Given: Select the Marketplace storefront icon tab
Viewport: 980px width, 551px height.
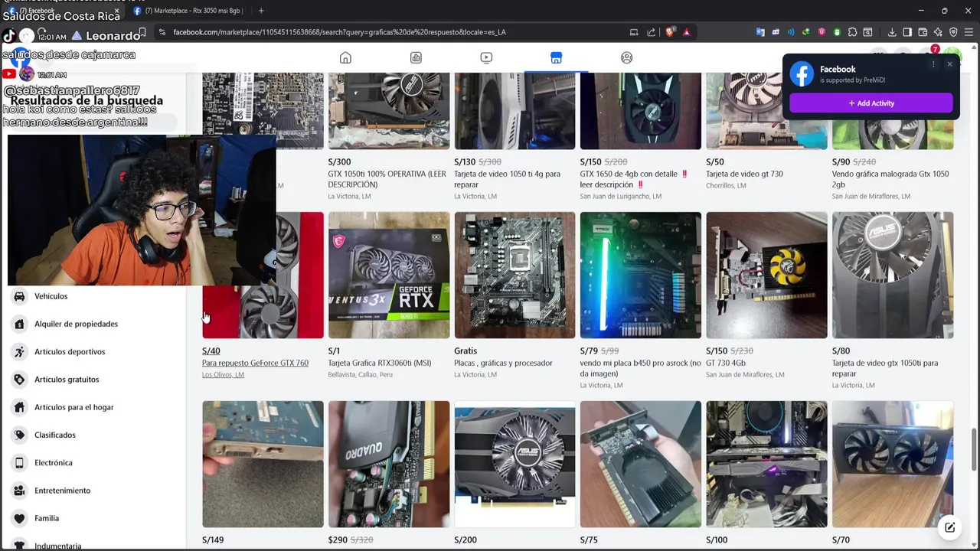Looking at the screenshot, I should [x=557, y=58].
